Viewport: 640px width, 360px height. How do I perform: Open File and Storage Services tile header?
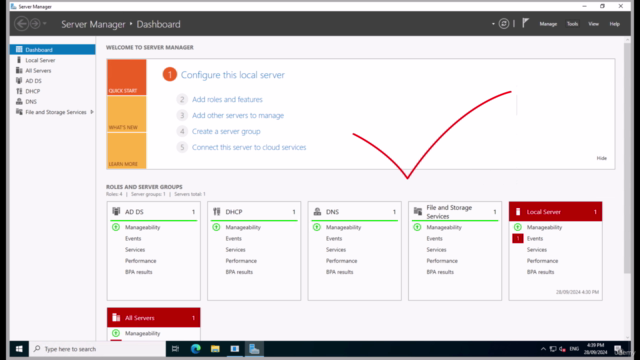[455, 212]
